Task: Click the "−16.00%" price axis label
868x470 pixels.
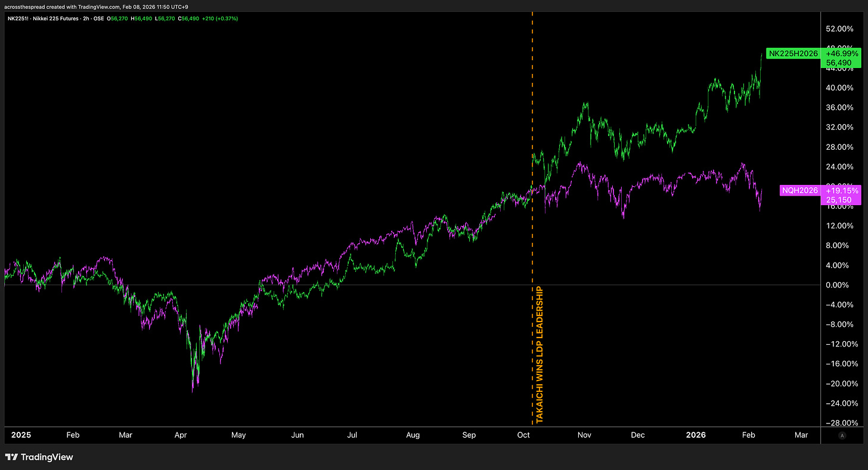Action: click(841, 364)
